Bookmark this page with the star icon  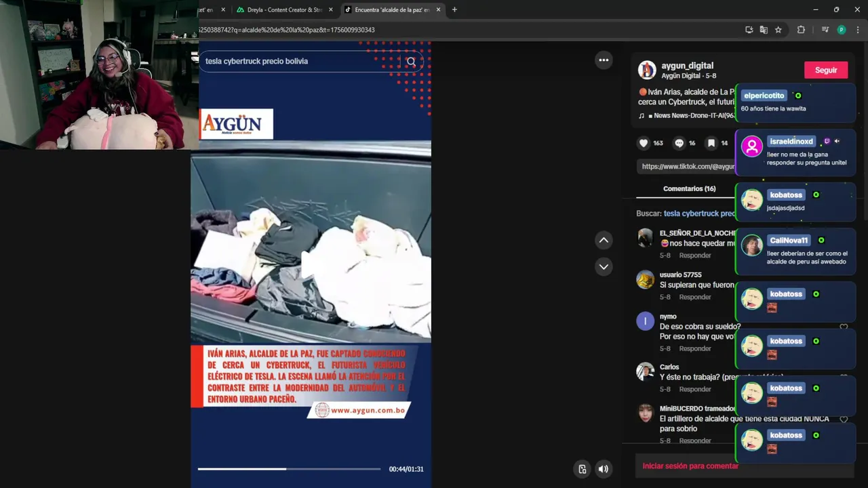[x=778, y=30]
